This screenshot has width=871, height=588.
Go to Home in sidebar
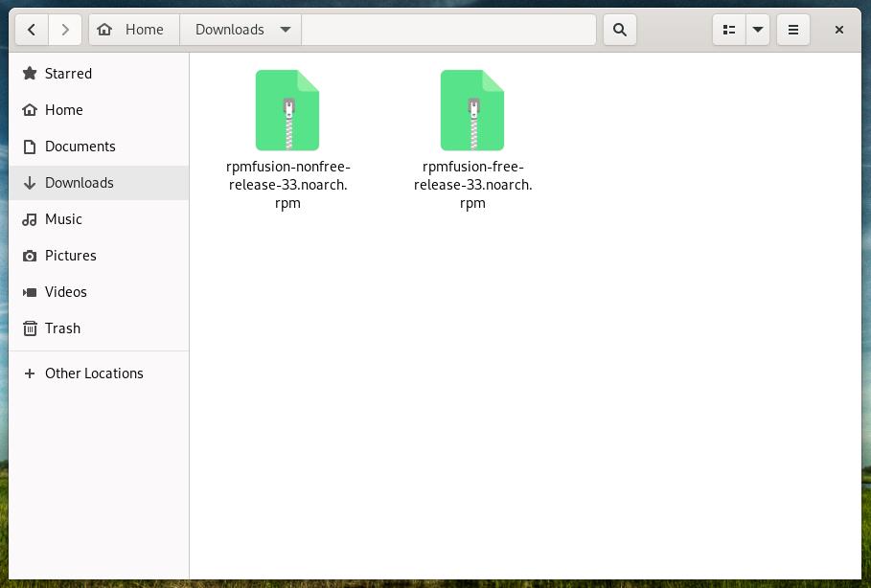(63, 110)
